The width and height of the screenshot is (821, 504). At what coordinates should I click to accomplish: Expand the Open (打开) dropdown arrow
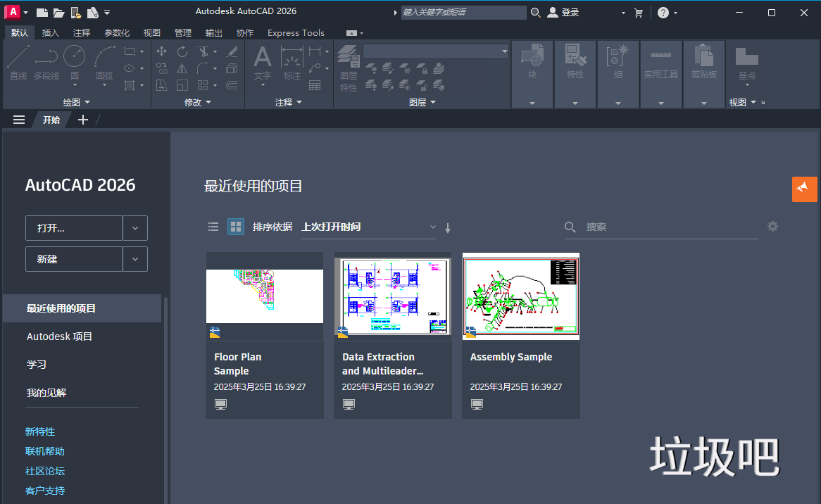pyautogui.click(x=135, y=228)
